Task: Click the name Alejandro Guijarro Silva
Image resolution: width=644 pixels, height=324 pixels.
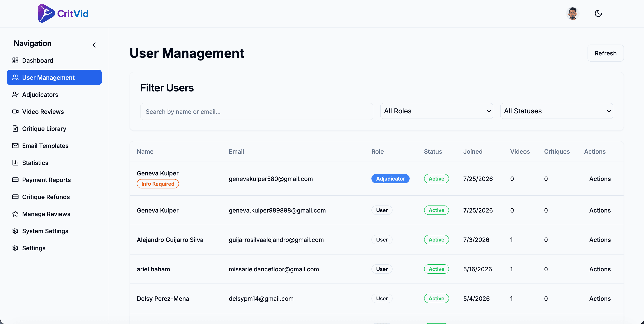Action: tap(170, 240)
